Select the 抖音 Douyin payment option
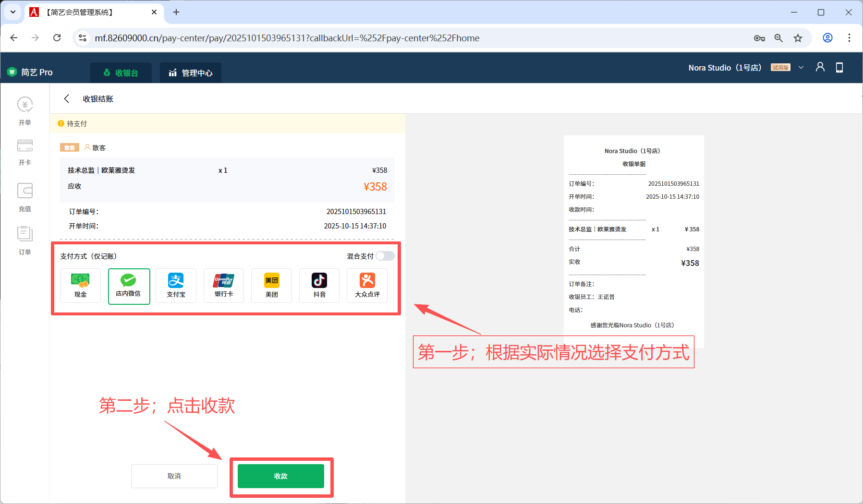Screen dimensions: 863x504 319,286
